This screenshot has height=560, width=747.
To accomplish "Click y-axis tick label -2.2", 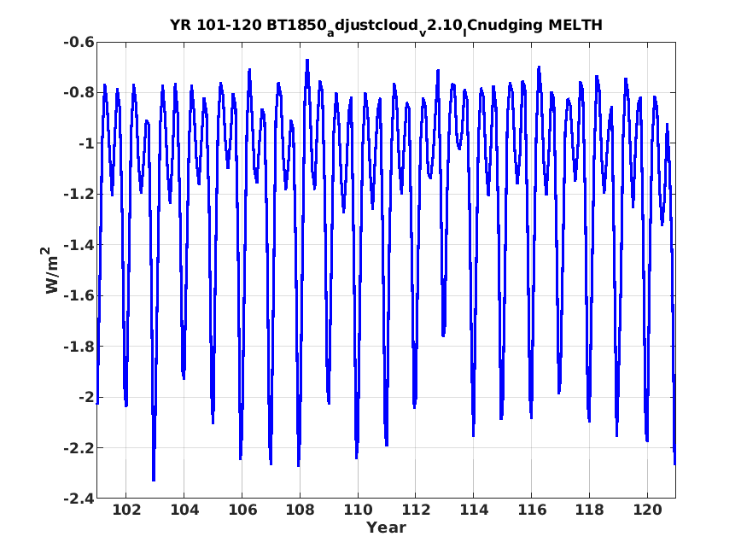I will coord(79,448).
